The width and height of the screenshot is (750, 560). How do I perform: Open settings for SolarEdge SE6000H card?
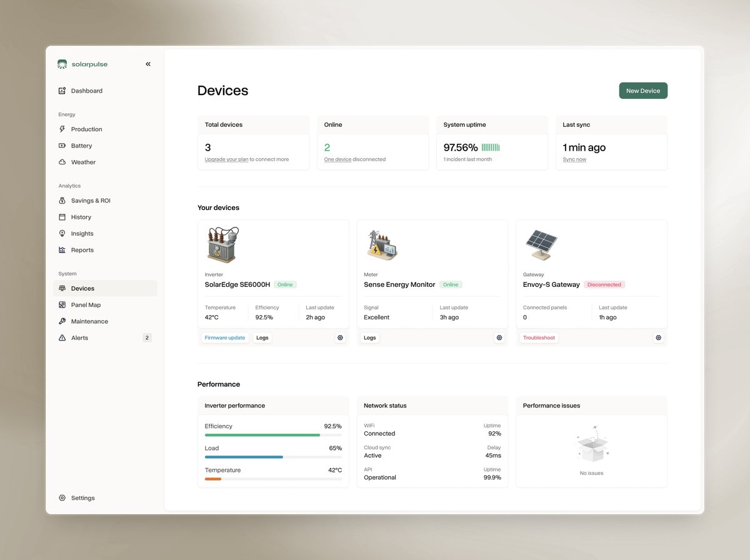tap(340, 337)
